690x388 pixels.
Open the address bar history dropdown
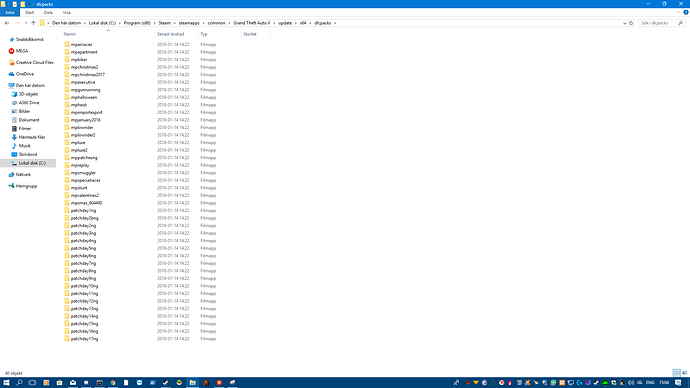pyautogui.click(x=624, y=23)
